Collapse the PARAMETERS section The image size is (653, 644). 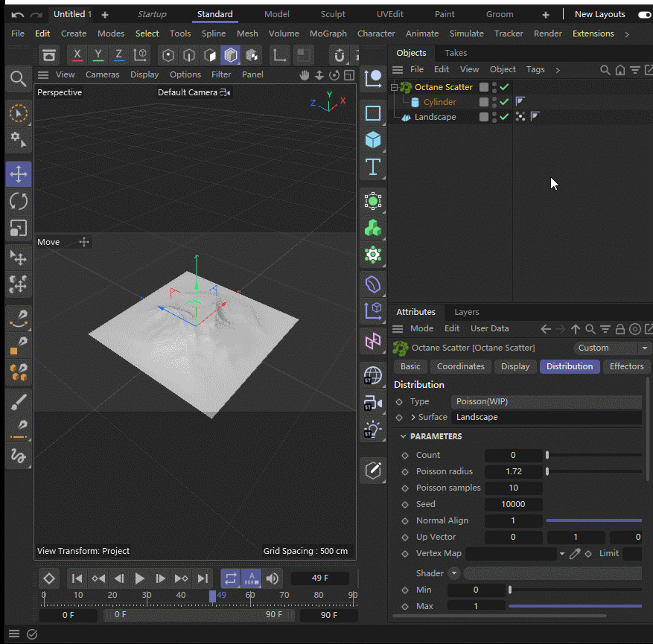click(404, 436)
